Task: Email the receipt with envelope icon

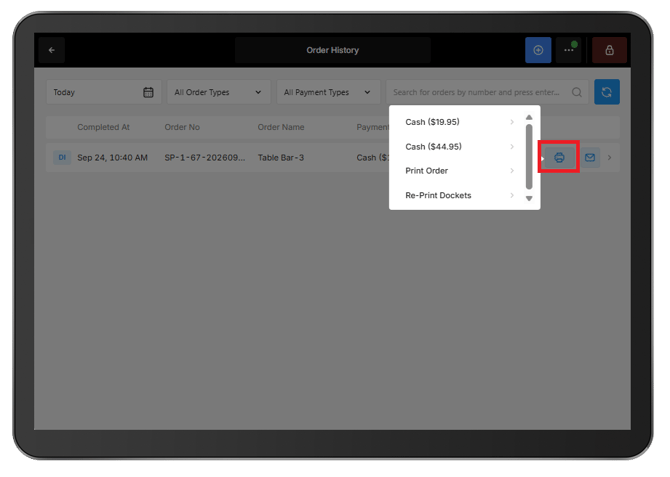Action: [590, 158]
